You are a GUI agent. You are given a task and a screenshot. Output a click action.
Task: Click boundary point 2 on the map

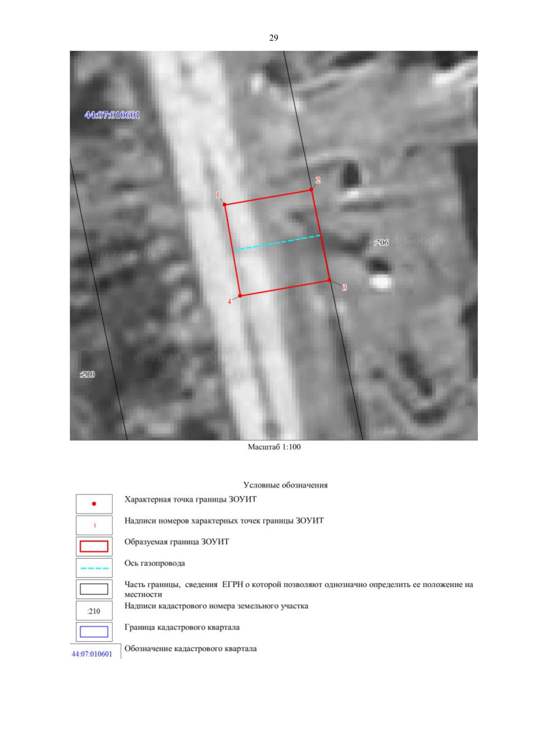click(311, 190)
